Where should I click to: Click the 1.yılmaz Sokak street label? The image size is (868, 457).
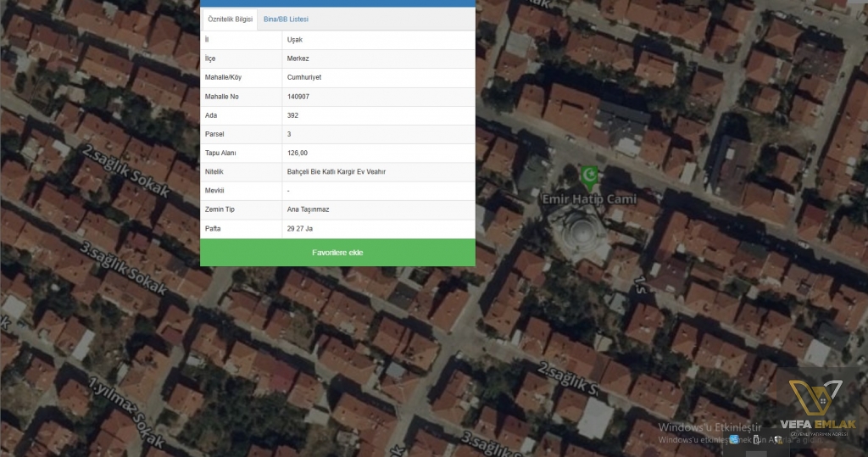coord(126,411)
